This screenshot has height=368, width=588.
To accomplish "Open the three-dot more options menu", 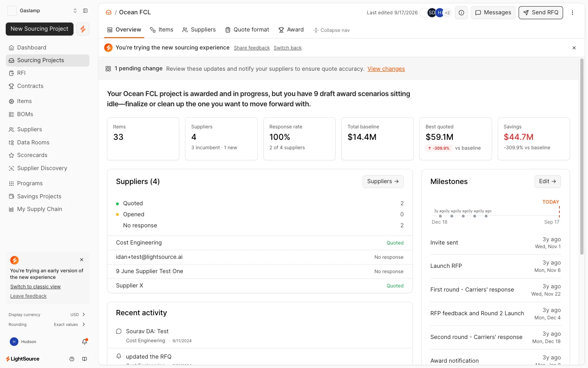I will coord(572,13).
